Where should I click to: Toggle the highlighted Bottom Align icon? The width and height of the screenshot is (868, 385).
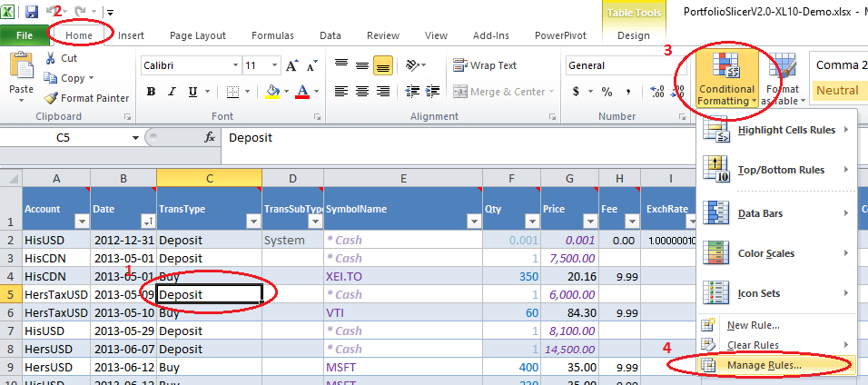pos(382,65)
